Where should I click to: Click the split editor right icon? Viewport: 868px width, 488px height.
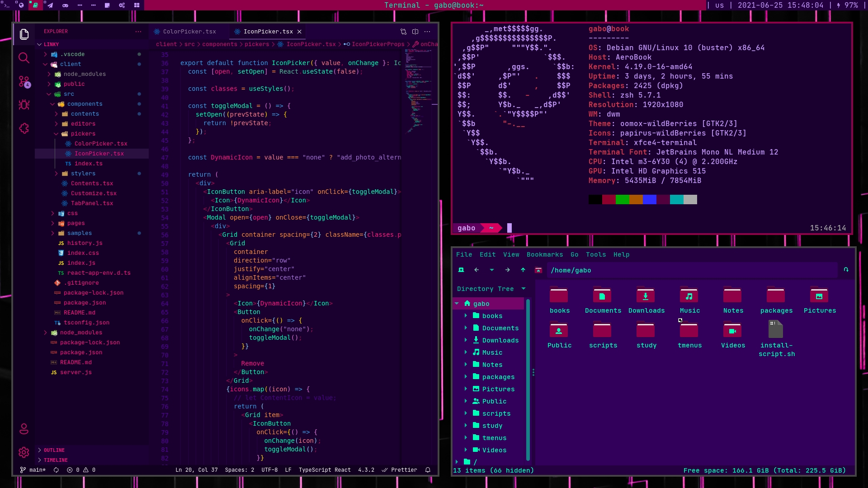(x=415, y=32)
